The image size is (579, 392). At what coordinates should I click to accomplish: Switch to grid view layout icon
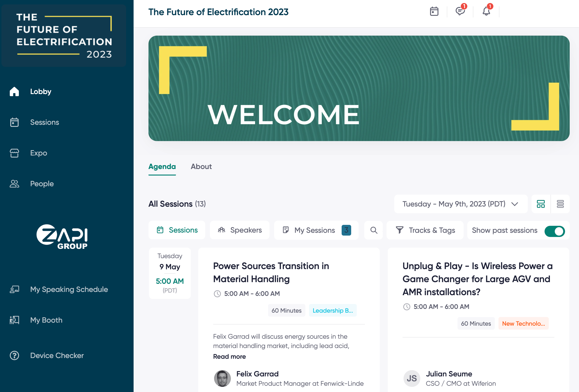click(x=541, y=204)
